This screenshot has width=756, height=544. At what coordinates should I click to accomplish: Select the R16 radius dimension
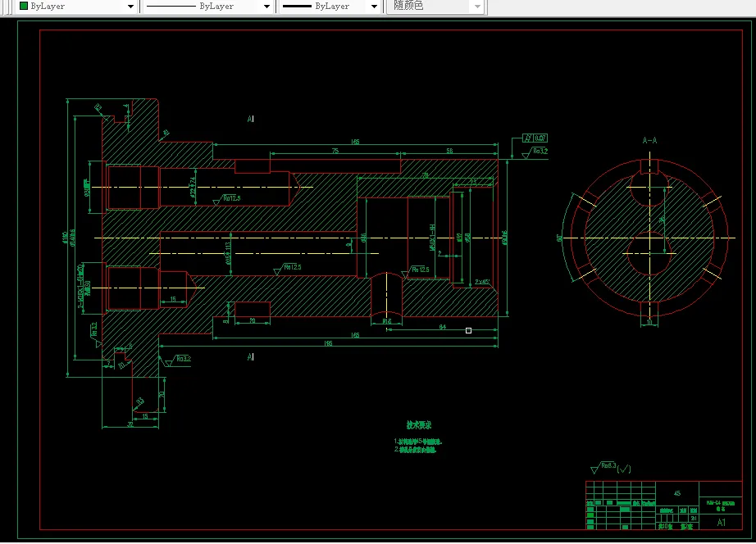(x=387, y=321)
